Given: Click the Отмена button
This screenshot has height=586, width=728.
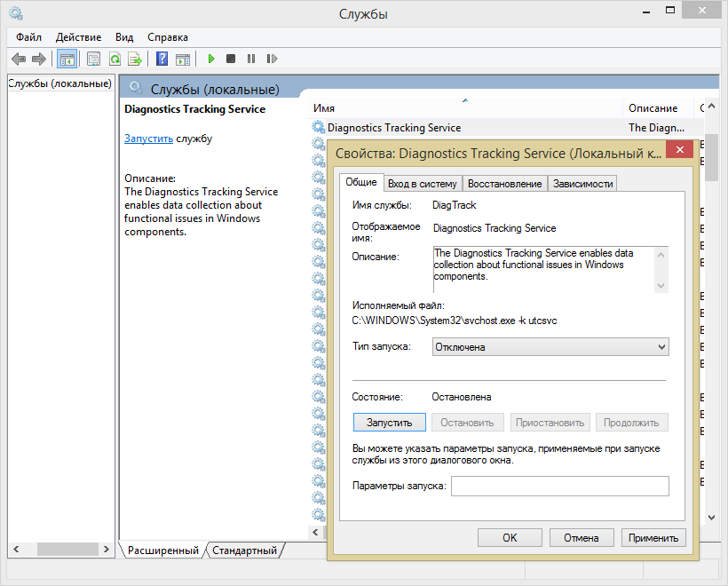Looking at the screenshot, I should 582,538.
